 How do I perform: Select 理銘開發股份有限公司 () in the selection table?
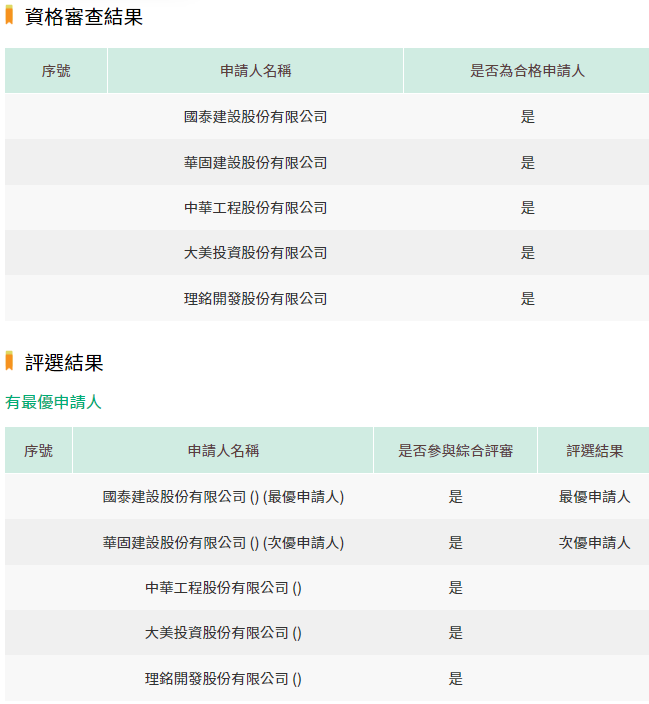[x=223, y=678]
